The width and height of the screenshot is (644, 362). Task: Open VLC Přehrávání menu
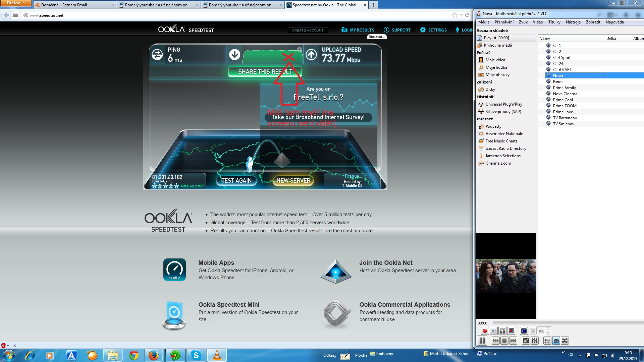pos(504,22)
